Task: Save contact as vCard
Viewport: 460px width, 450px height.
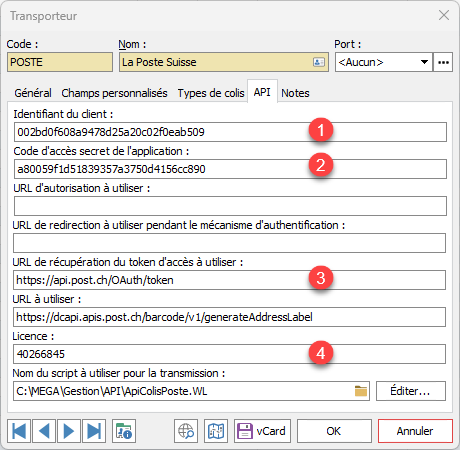Action: [x=262, y=431]
